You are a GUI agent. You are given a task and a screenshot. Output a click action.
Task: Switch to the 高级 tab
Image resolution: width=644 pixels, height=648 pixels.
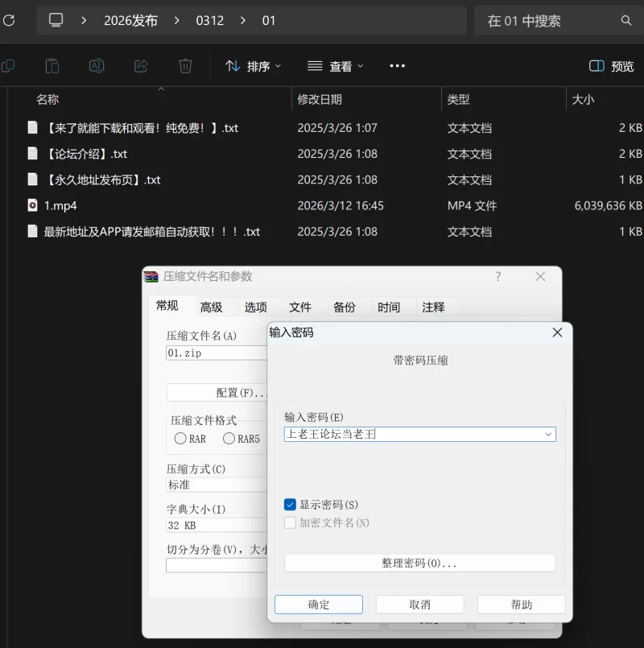click(x=211, y=307)
